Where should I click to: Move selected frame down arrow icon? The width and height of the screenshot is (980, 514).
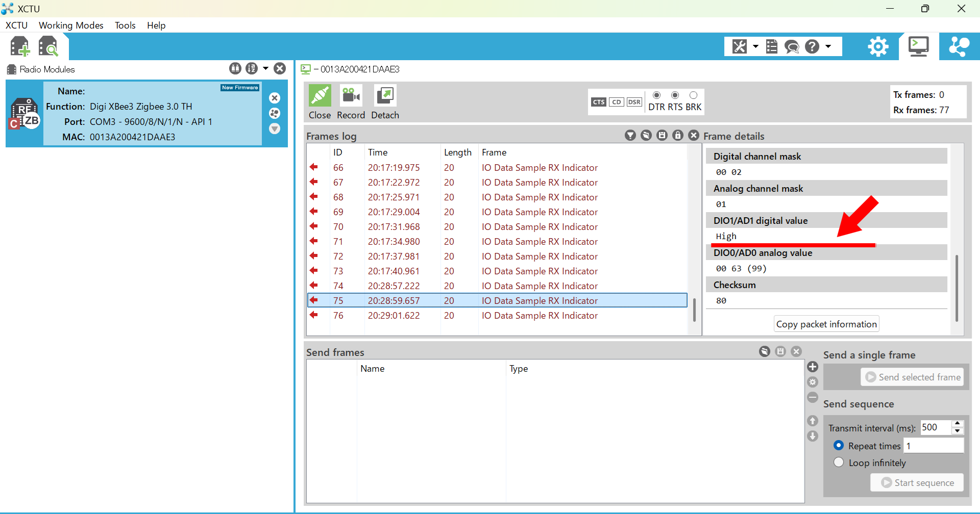(813, 436)
